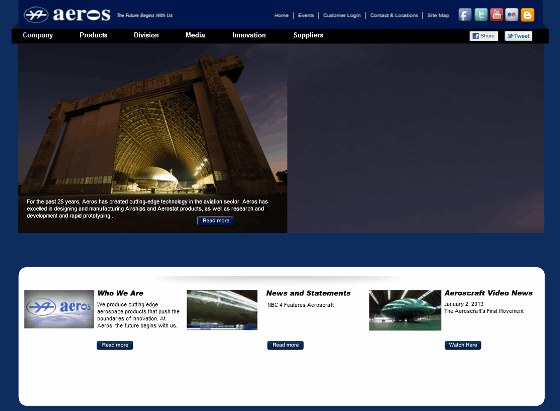Image resolution: width=560 pixels, height=411 pixels.
Task: Open the Innovation menu
Action: 249,35
